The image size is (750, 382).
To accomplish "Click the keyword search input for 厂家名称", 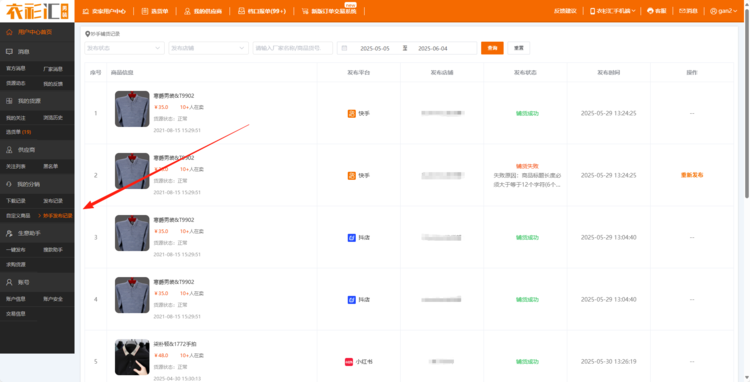I will coord(293,48).
